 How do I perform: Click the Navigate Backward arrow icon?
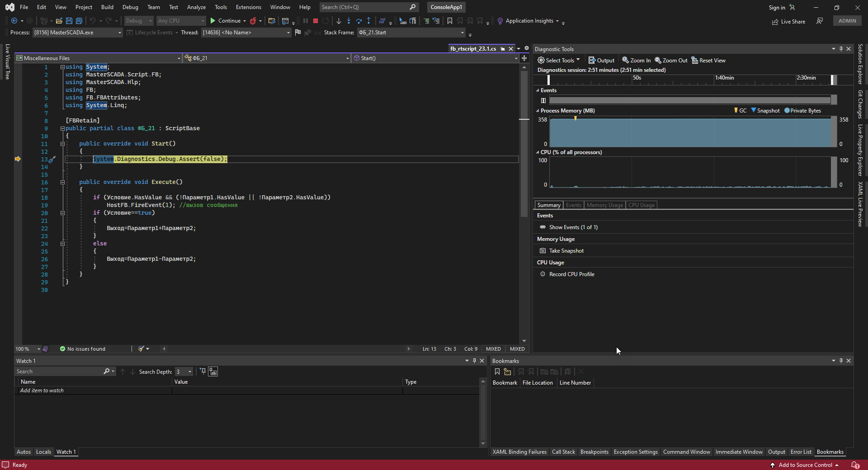pyautogui.click(x=14, y=21)
